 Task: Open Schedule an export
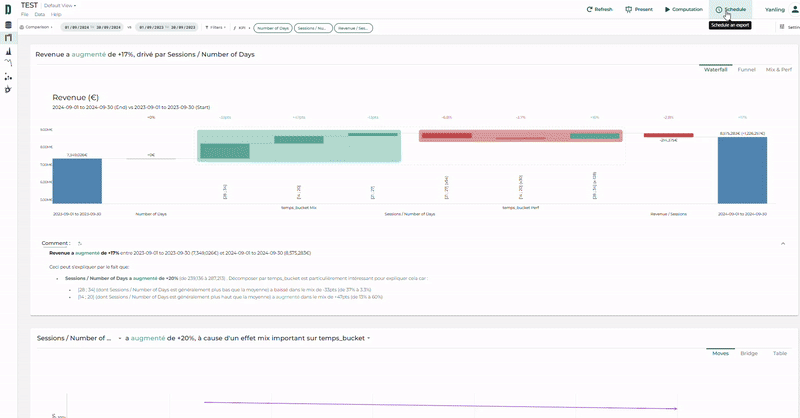point(731,9)
